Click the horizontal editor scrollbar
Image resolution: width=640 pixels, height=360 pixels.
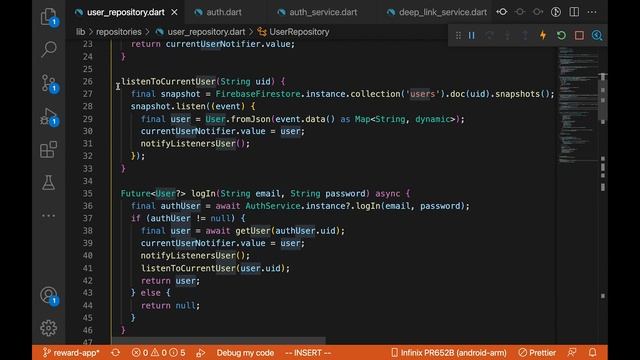[219, 340]
